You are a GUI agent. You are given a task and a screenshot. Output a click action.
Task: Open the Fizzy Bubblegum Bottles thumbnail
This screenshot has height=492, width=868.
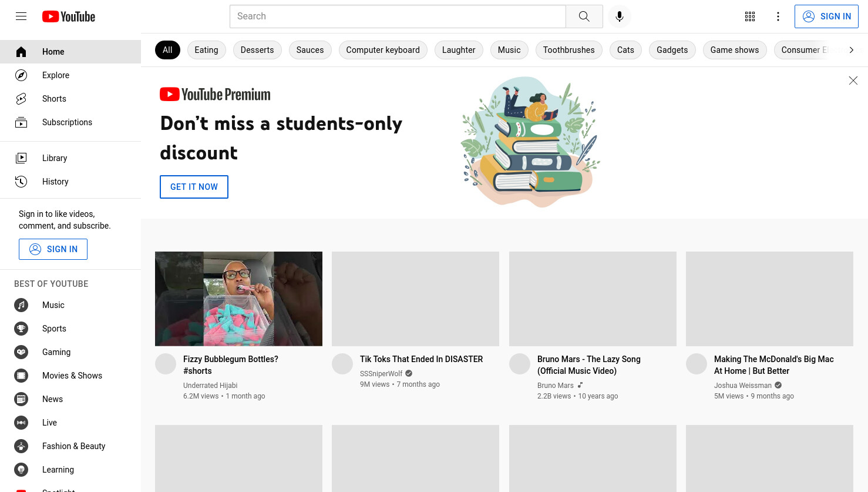[x=238, y=299]
